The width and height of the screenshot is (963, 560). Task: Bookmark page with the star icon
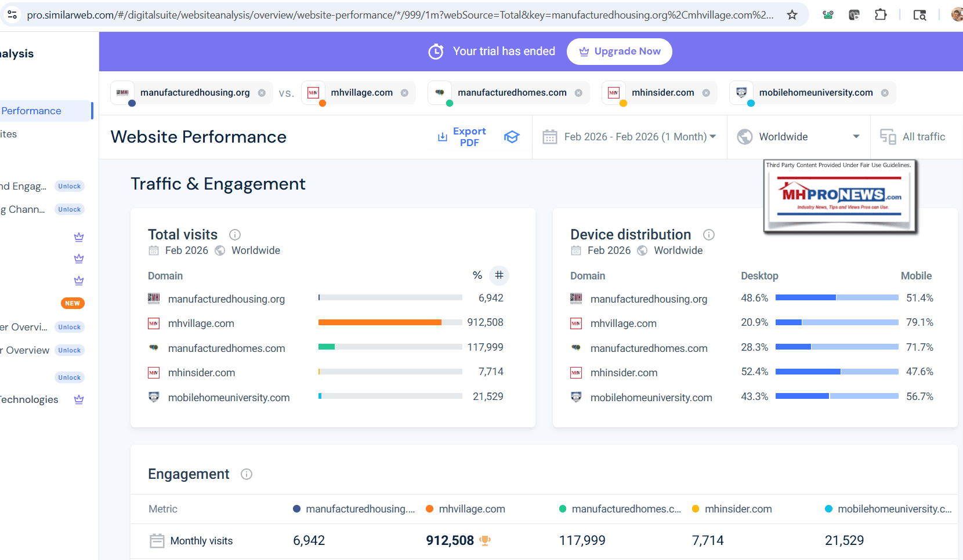click(x=792, y=15)
